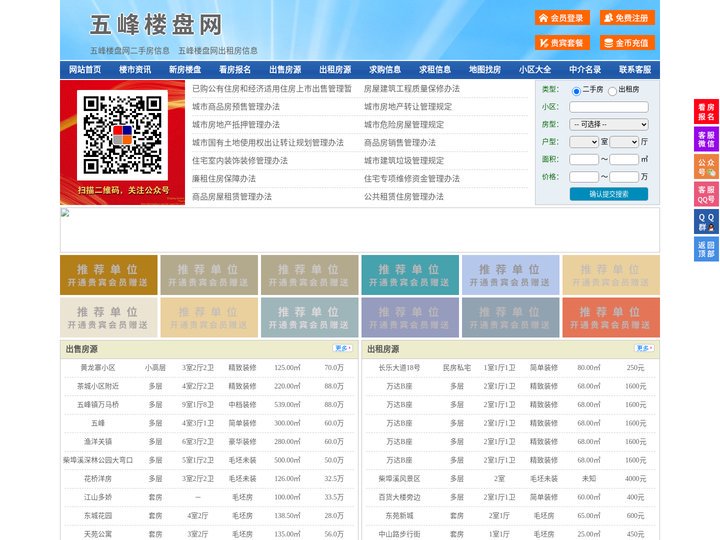
Task: Open the 公众号 side floating icon
Action: (x=706, y=167)
